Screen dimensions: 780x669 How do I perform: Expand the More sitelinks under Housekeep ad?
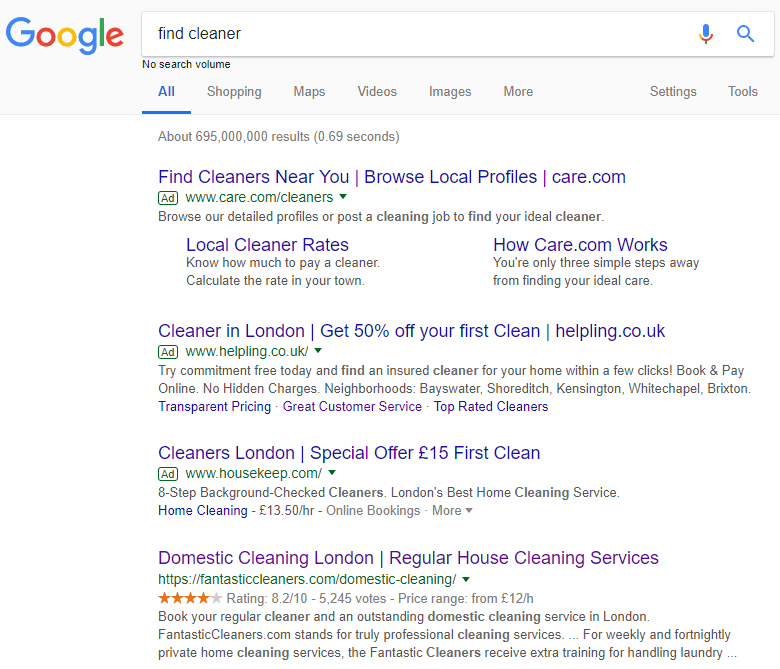tap(452, 511)
